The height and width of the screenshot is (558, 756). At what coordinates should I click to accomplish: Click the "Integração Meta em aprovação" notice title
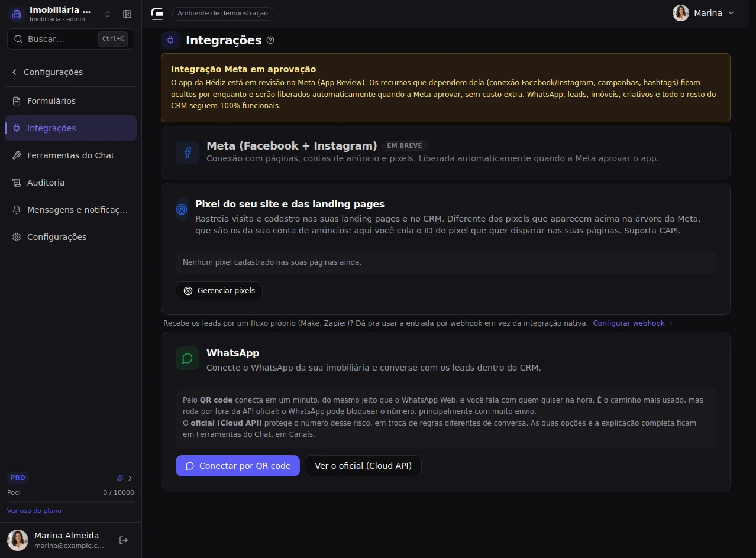coord(244,69)
